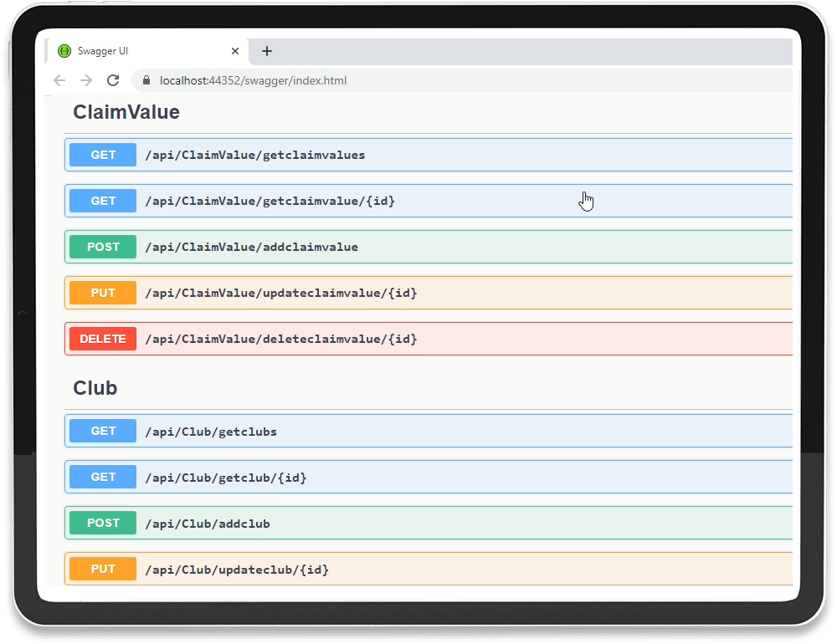Image resolution: width=837 pixels, height=644 pixels.
Task: Click the PUT badge for updateclaimvalue
Action: pyautogui.click(x=103, y=293)
